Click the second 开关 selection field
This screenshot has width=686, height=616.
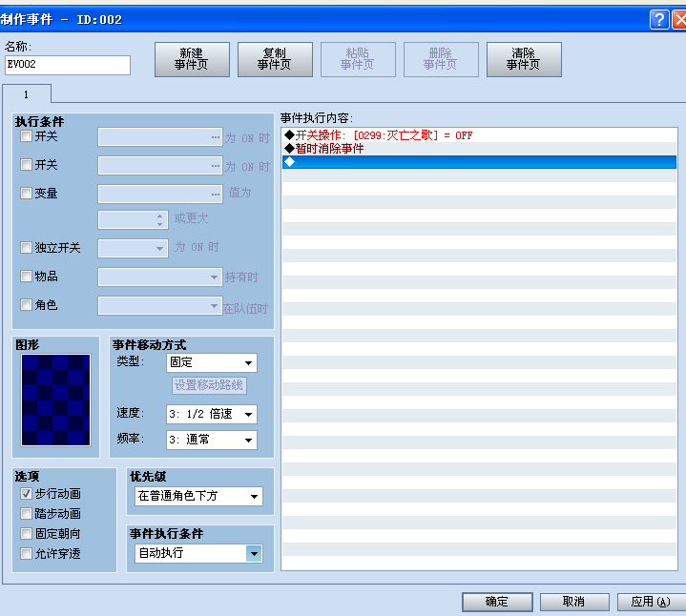click(x=160, y=166)
